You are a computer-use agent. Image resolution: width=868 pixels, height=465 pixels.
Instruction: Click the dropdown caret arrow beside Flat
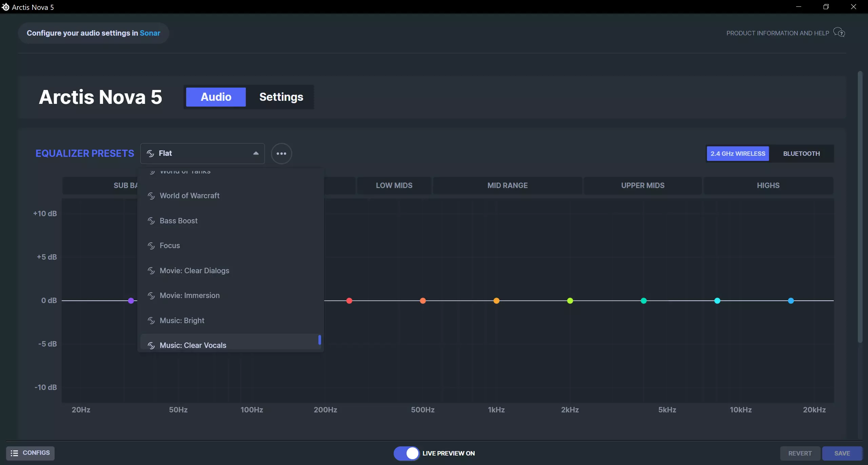[x=256, y=153]
